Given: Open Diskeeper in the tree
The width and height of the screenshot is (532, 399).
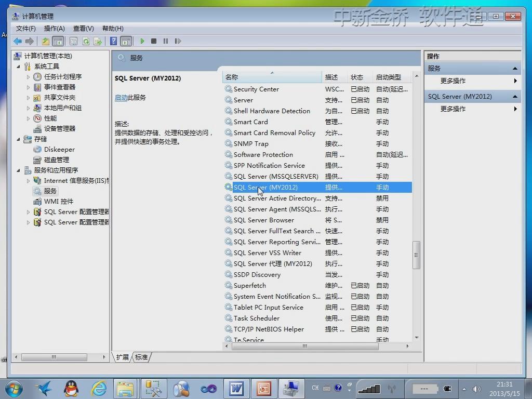Looking at the screenshot, I should coord(59,149).
